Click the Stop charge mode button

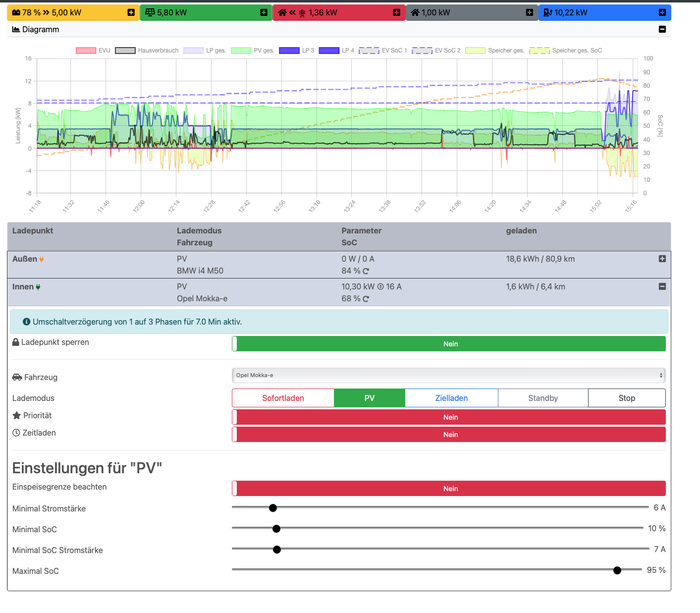pos(627,398)
